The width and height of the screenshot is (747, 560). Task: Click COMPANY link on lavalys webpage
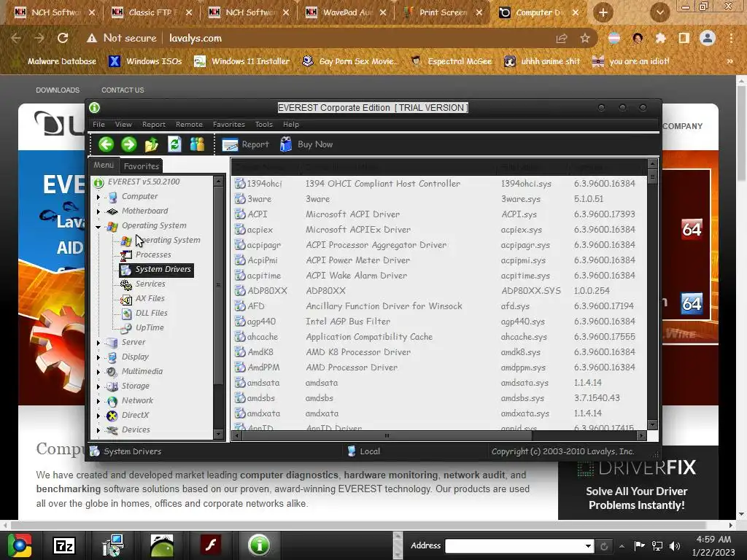tap(682, 126)
